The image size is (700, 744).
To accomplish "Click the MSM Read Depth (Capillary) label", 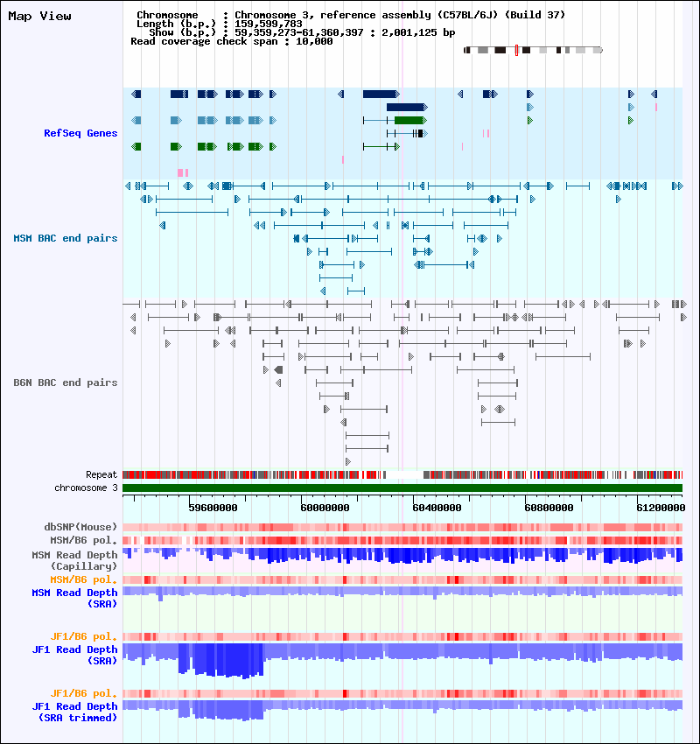I will pos(74,560).
